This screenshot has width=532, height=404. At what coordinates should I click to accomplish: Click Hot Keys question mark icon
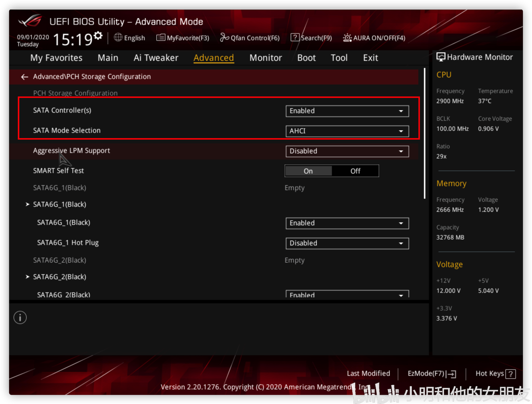[510, 374]
